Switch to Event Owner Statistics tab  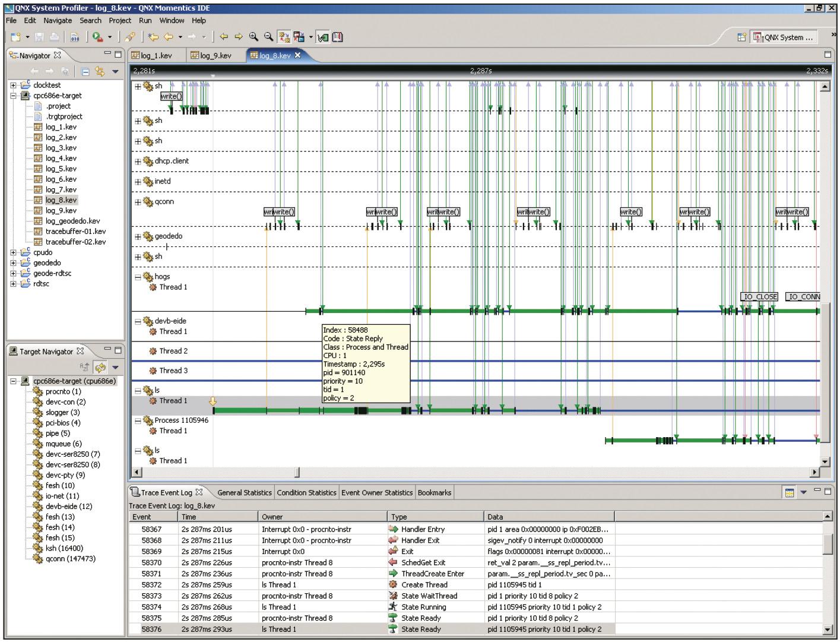pos(376,492)
